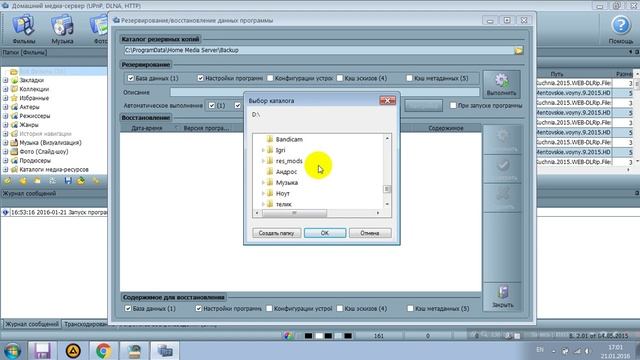This screenshot has height=360, width=640.
Task: Click the first black color swatch in status bar
Action: [x=309, y=336]
